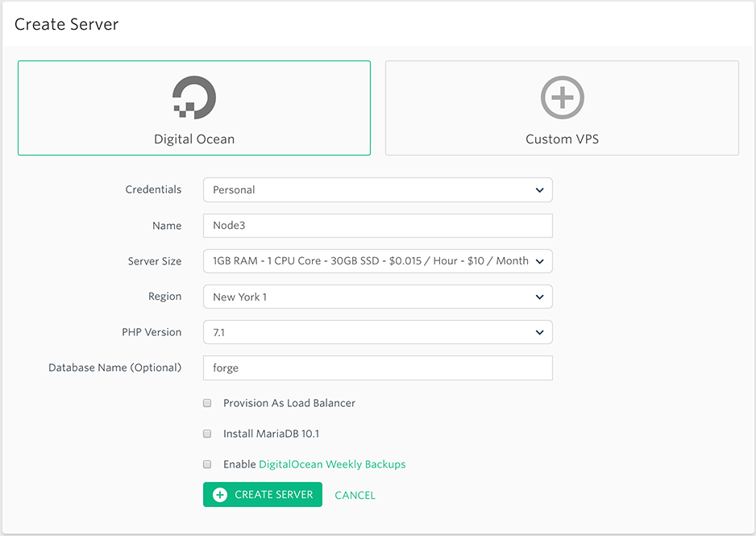Click the forge database name field

[x=377, y=368]
